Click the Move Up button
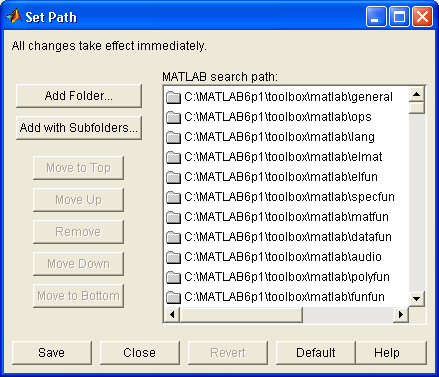The image size is (439, 377). pyautogui.click(x=78, y=200)
